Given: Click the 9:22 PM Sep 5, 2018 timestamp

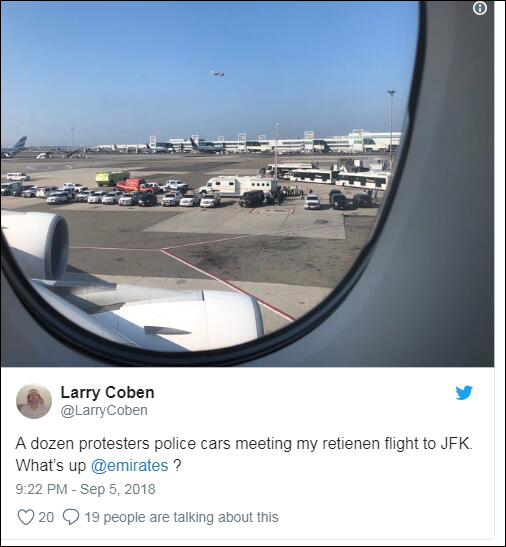Looking at the screenshot, I should coord(85,489).
